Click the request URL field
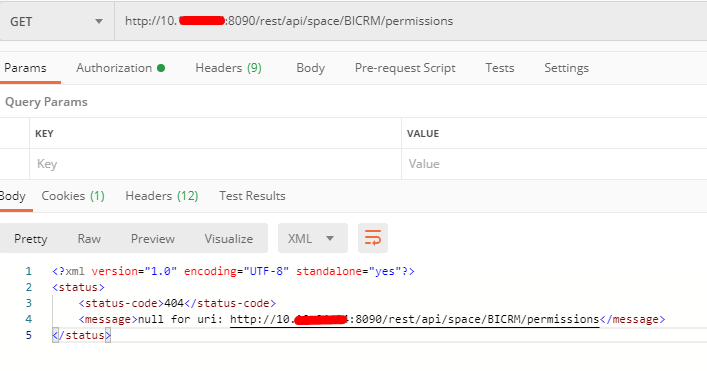 point(410,21)
